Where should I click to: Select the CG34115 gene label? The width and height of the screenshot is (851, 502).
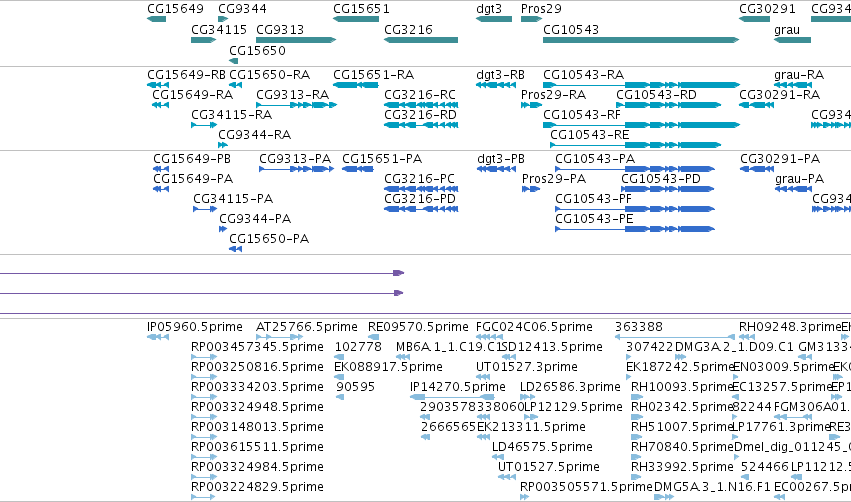point(219,30)
